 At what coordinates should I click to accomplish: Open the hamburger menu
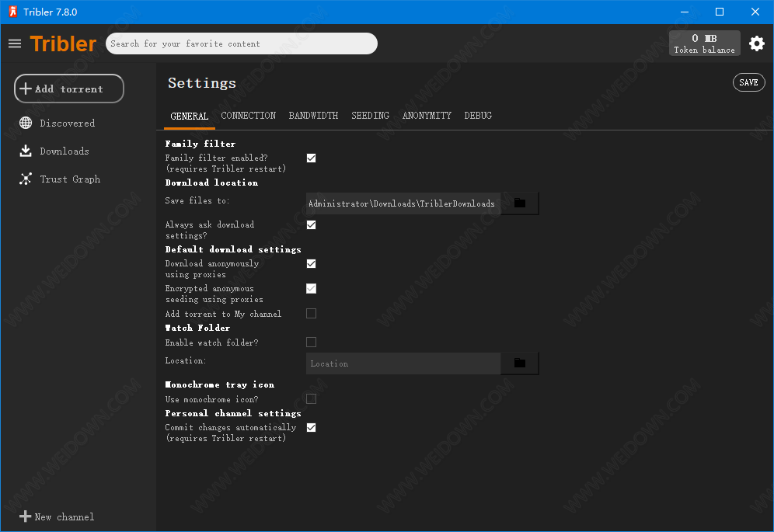pyautogui.click(x=15, y=44)
